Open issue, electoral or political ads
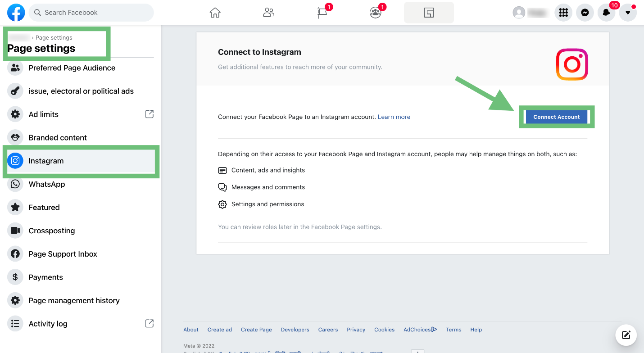 click(x=81, y=91)
